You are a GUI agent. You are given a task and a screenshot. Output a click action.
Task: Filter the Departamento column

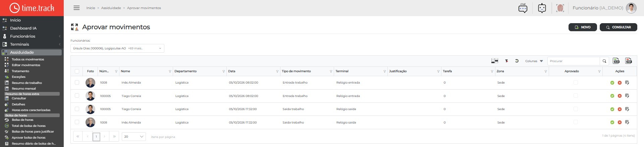pos(223,71)
